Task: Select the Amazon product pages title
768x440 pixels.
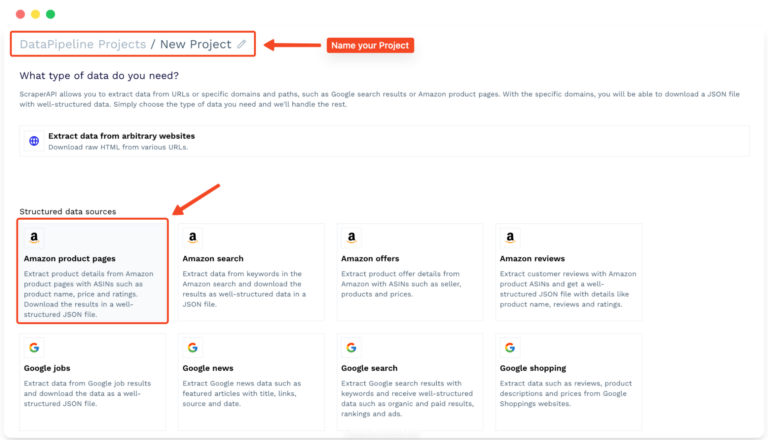Action: pyautogui.click(x=68, y=258)
